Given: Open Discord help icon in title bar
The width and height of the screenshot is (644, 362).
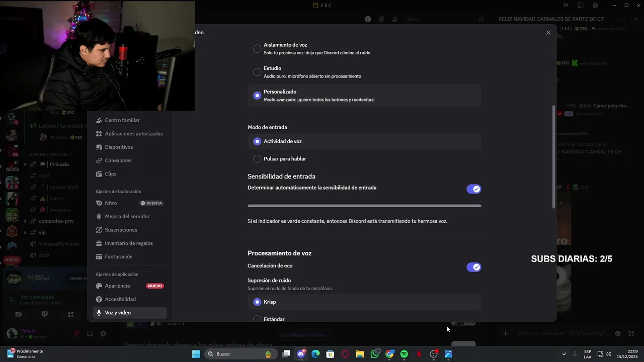Looking at the screenshot, I should 596,5.
